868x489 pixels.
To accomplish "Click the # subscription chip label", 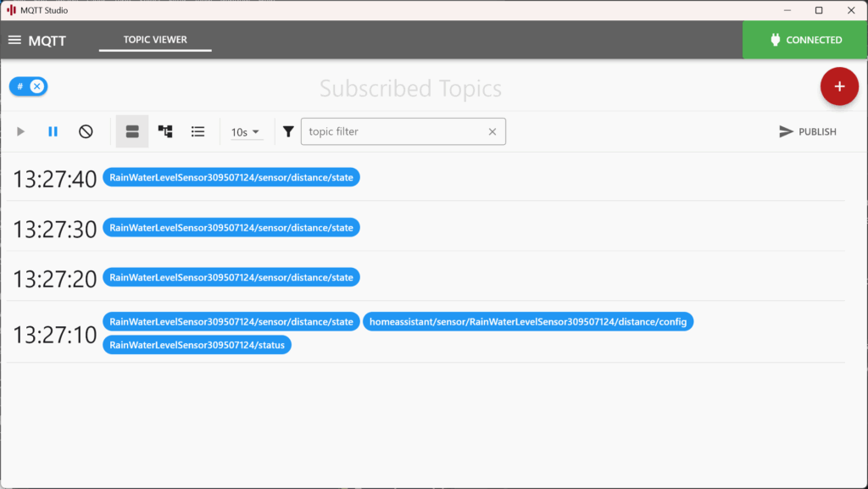I will 20,86.
